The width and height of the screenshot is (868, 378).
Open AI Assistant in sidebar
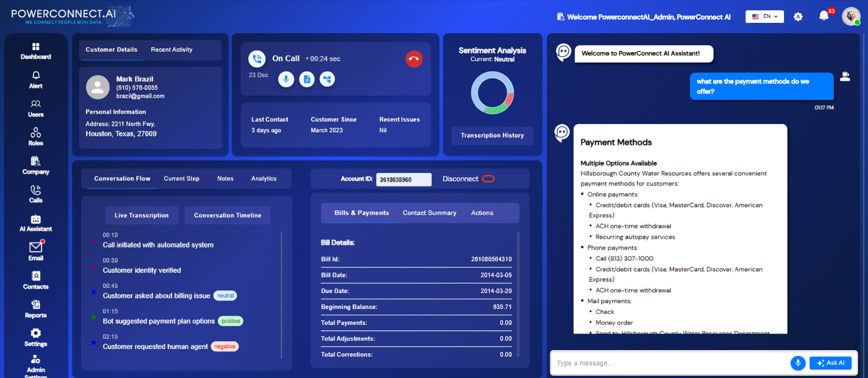(36, 223)
